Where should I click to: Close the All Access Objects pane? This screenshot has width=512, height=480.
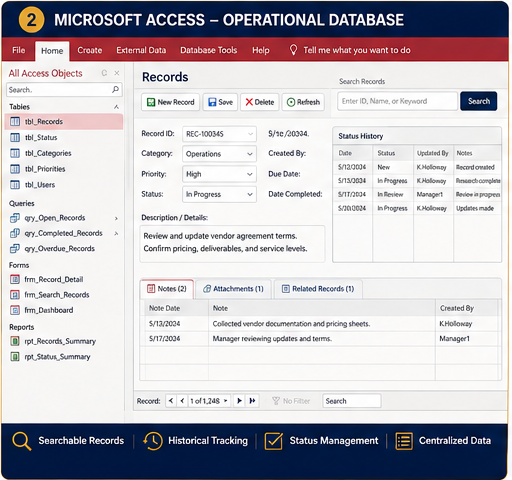click(117, 73)
